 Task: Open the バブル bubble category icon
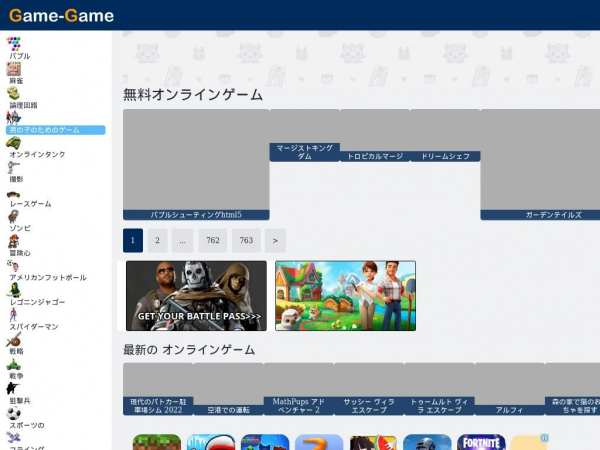(x=13, y=44)
